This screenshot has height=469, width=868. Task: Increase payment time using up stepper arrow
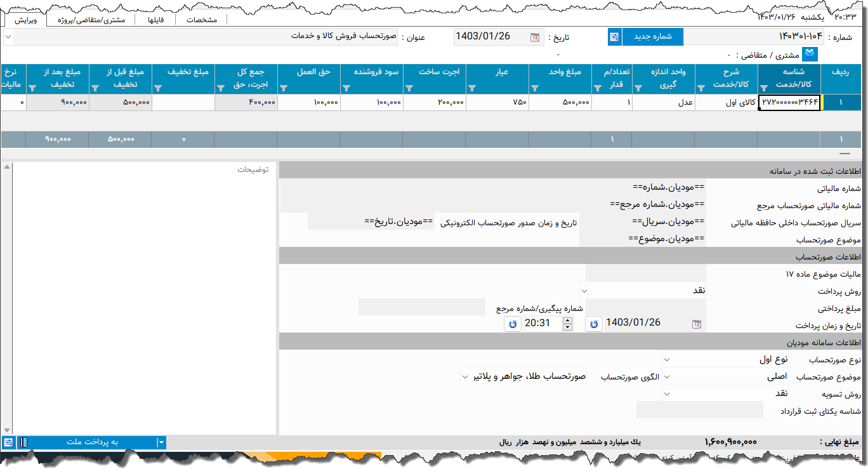point(567,320)
